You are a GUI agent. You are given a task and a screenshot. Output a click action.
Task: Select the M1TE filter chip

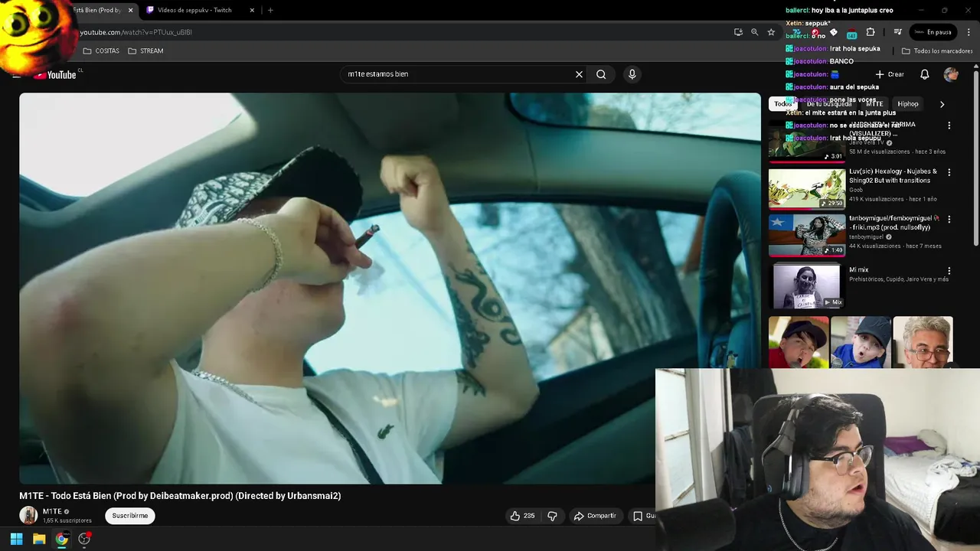pyautogui.click(x=874, y=104)
